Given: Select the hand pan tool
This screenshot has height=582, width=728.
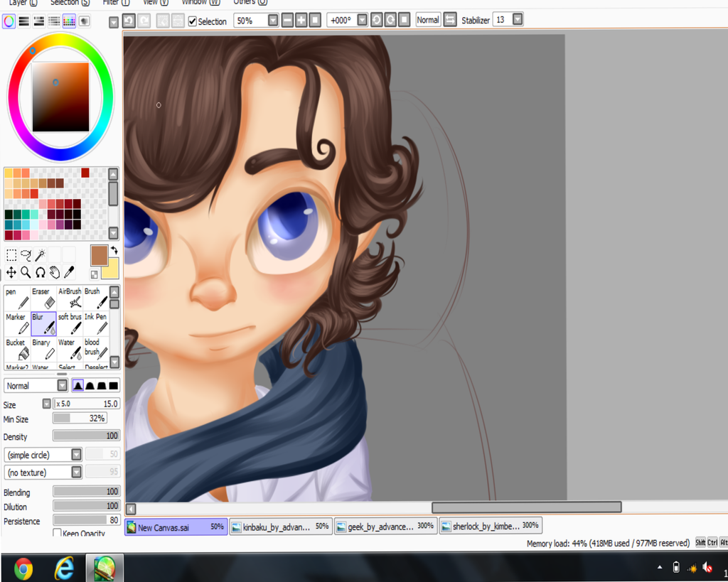Looking at the screenshot, I should 55,272.
